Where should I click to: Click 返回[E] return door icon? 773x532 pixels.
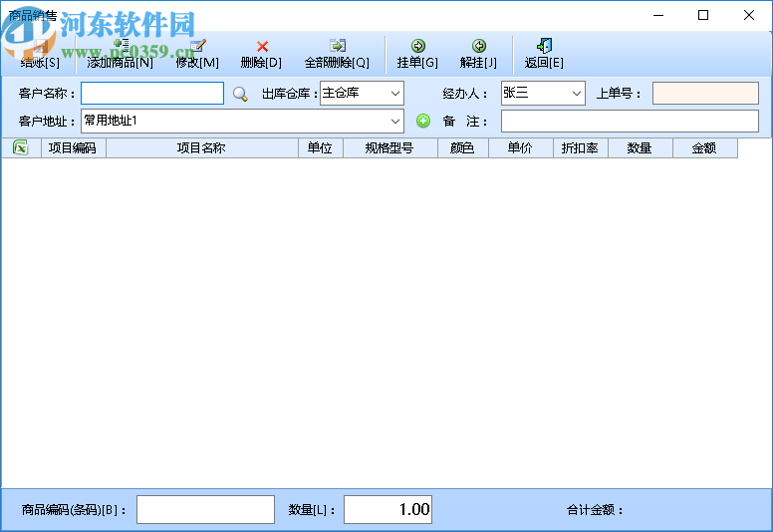pos(544,46)
